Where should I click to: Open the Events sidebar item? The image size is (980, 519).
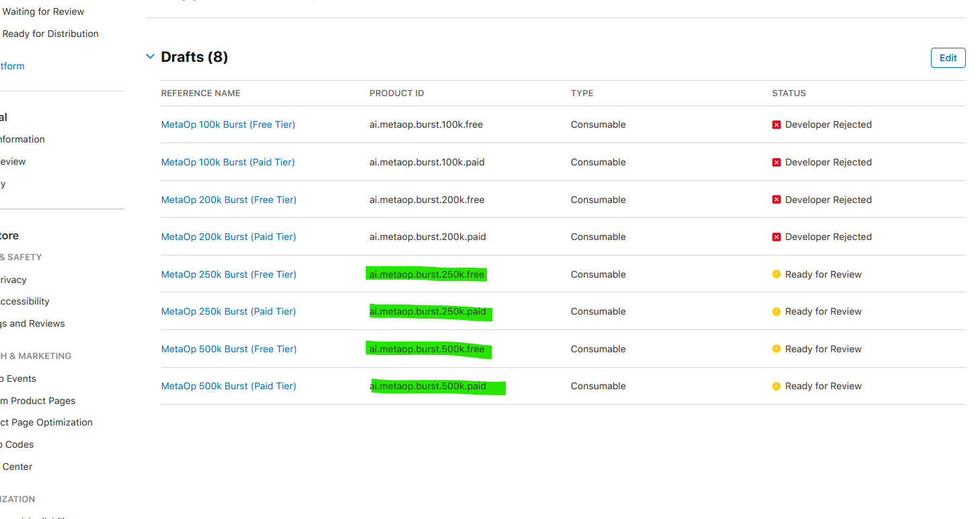click(x=18, y=378)
